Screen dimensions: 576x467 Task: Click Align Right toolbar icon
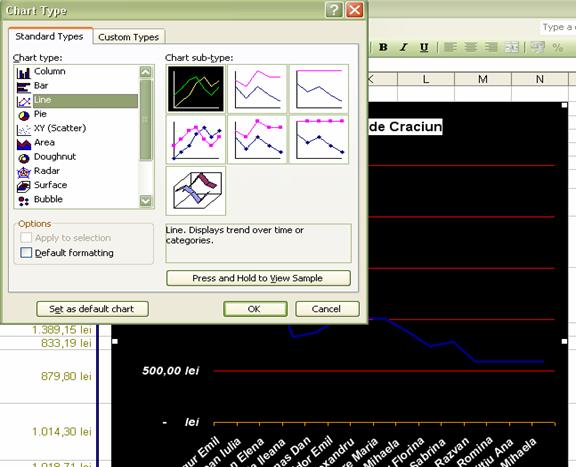[x=491, y=47]
